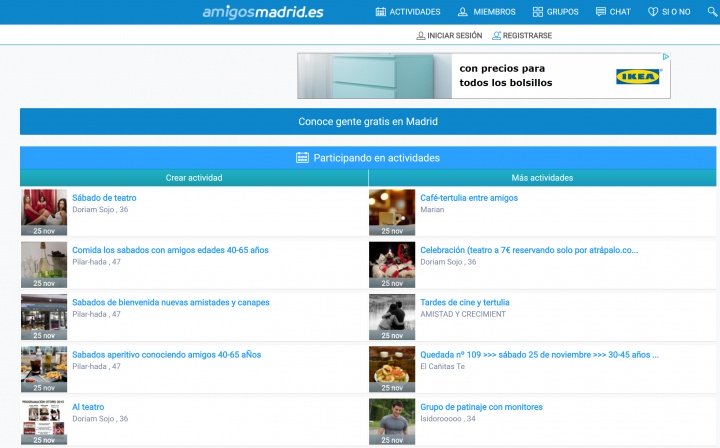Click El Cañitas Te author text

click(x=443, y=367)
